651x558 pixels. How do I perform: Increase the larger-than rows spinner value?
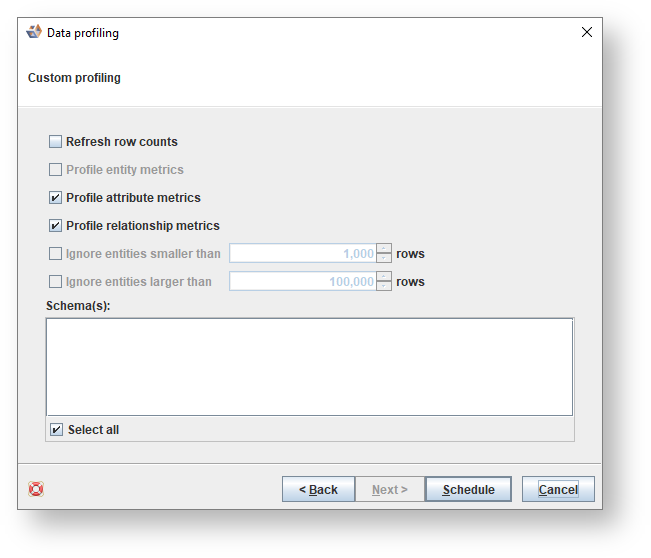(x=384, y=277)
